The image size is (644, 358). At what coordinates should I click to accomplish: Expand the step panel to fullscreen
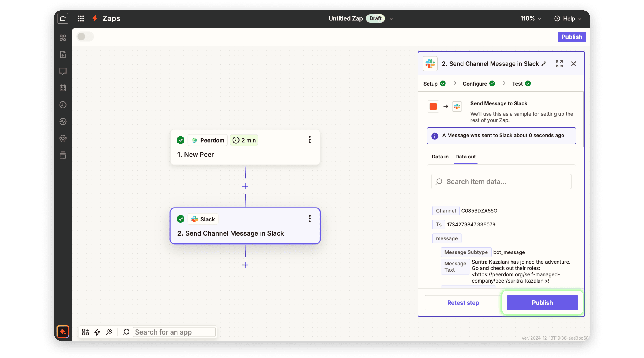click(559, 64)
